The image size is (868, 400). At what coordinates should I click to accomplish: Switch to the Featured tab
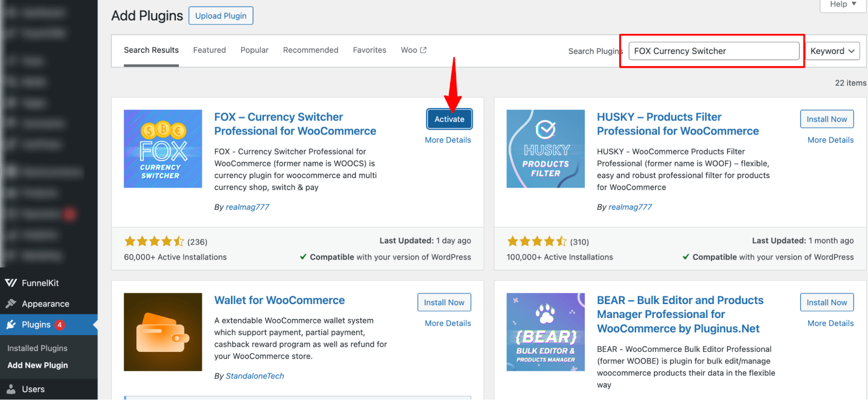pos(209,50)
